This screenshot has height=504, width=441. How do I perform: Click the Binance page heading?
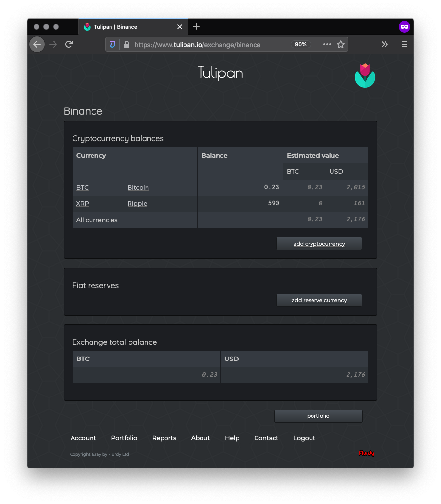tap(83, 111)
